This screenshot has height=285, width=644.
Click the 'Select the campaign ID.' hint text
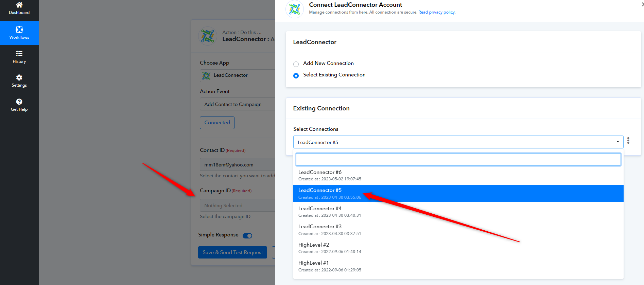(x=226, y=216)
